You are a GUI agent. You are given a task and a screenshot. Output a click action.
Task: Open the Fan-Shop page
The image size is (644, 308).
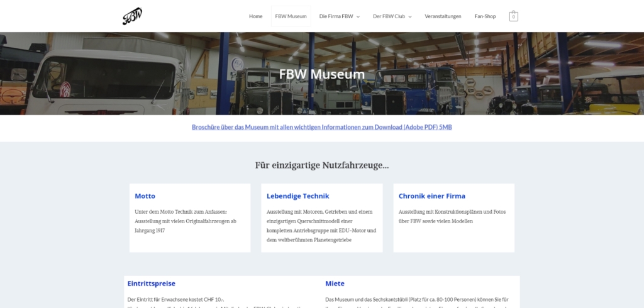(485, 16)
